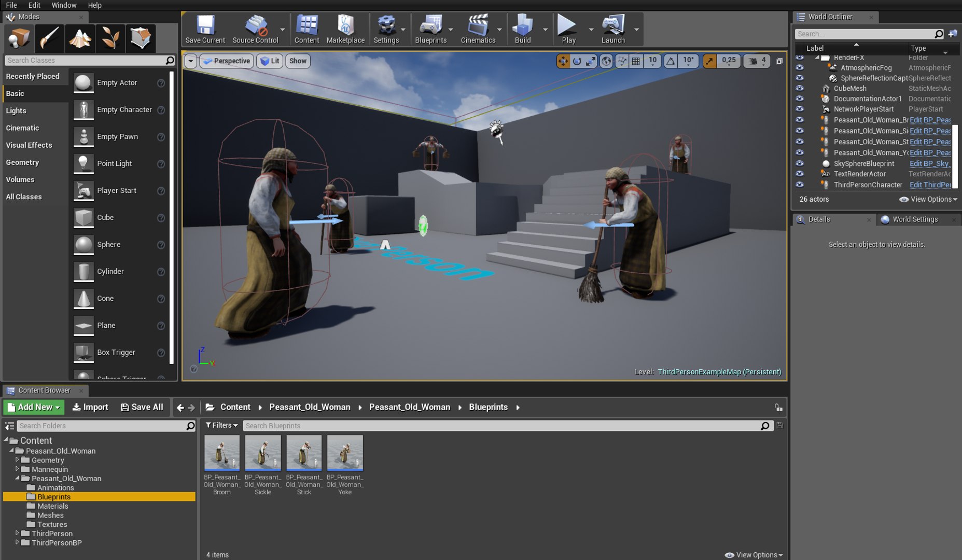The width and height of the screenshot is (962, 560).
Task: Toggle visibility of AtmosphericFog actor
Action: pos(800,68)
